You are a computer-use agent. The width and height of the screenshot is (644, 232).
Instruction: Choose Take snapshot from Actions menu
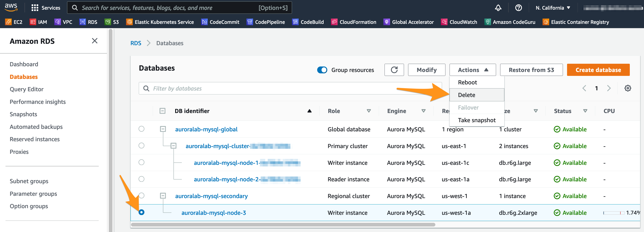(x=477, y=120)
